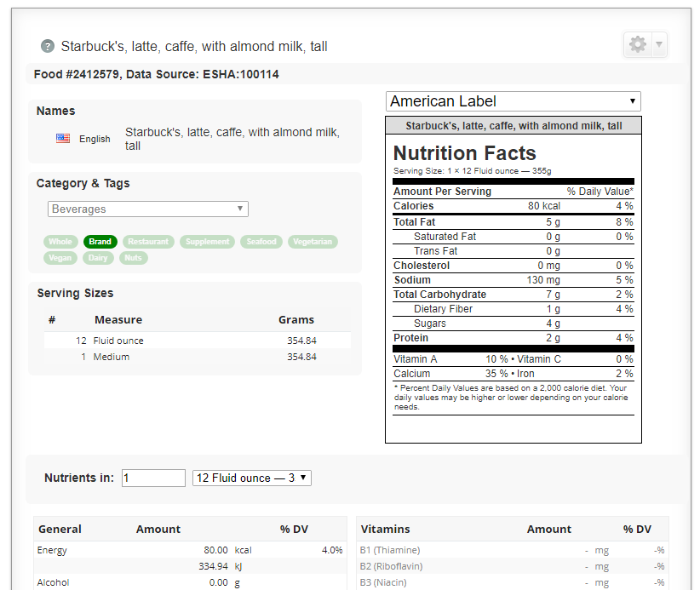Click the B3 (Niacin) vitamin row
Screen dimensions: 700x590
[513, 582]
